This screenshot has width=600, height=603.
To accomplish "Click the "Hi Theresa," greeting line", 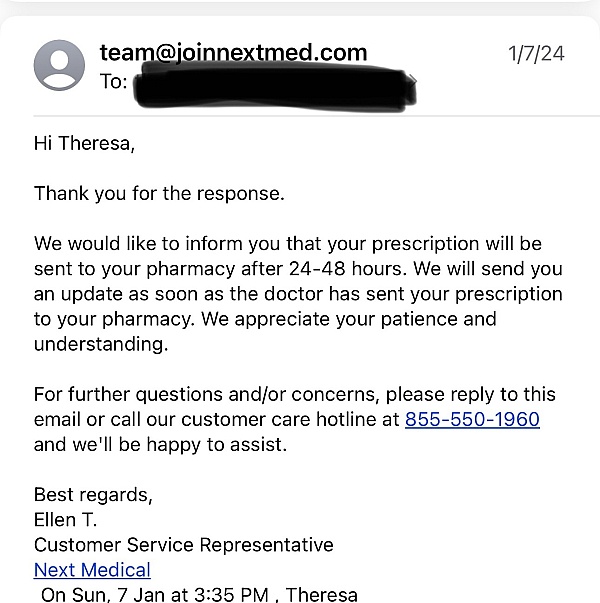I will [84, 143].
